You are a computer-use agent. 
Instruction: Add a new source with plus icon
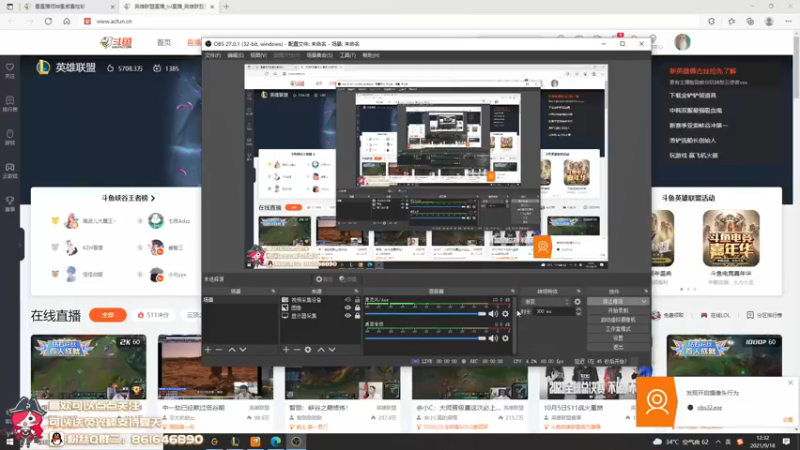click(286, 349)
